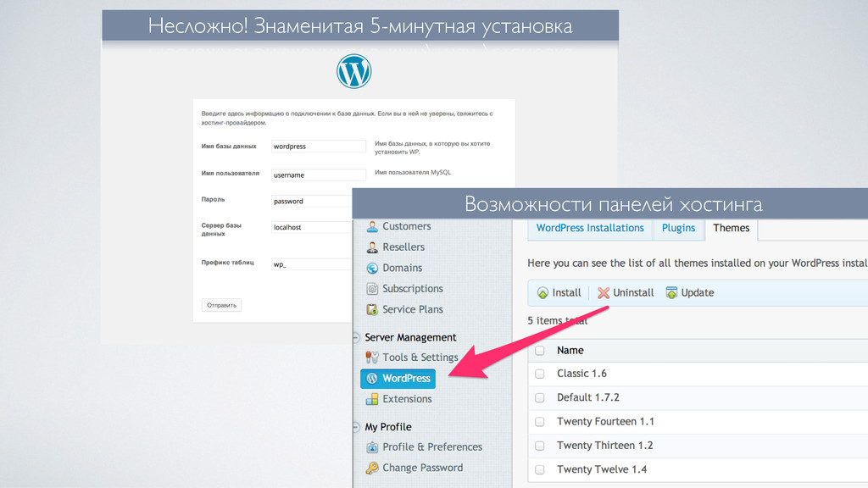
Task: Click the Uninstall button label
Action: [633, 292]
